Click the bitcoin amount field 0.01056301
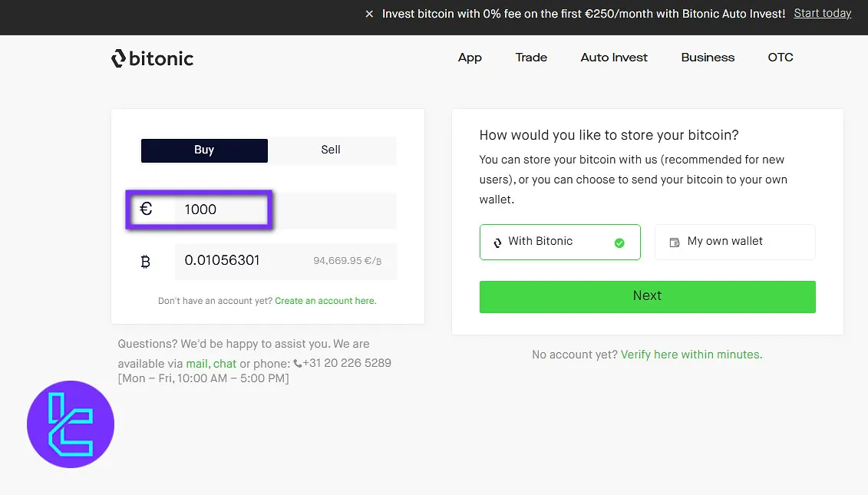868x495 pixels. click(238, 261)
